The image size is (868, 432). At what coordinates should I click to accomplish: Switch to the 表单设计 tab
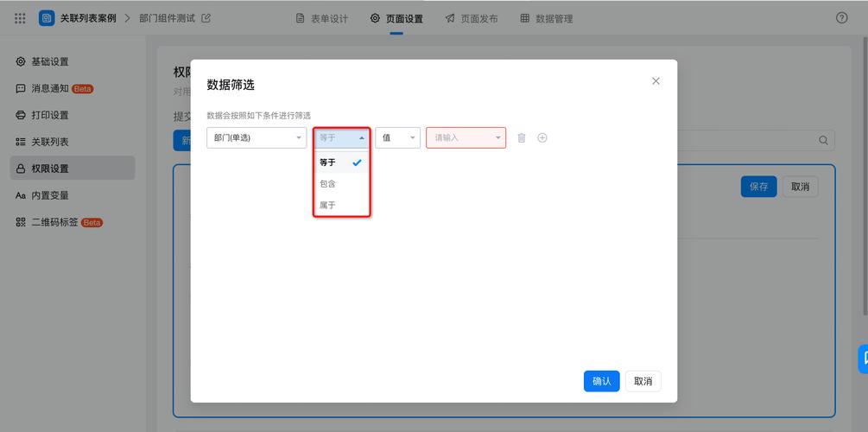(x=322, y=18)
